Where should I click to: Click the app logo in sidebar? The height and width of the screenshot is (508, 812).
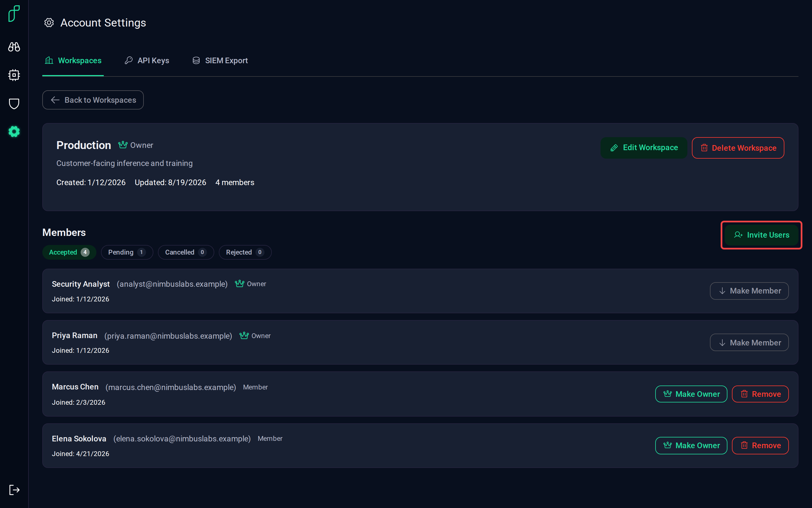coord(14,14)
